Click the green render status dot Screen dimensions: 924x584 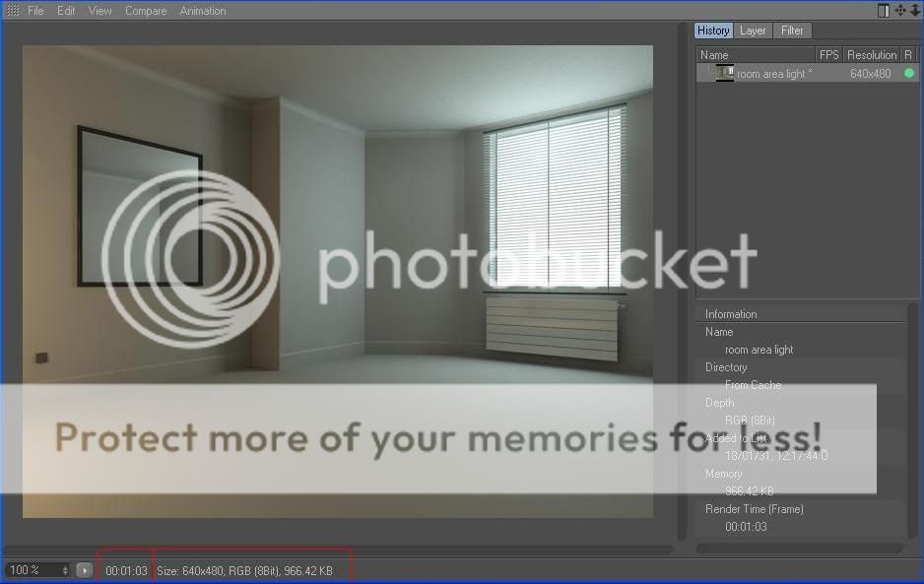tap(908, 73)
